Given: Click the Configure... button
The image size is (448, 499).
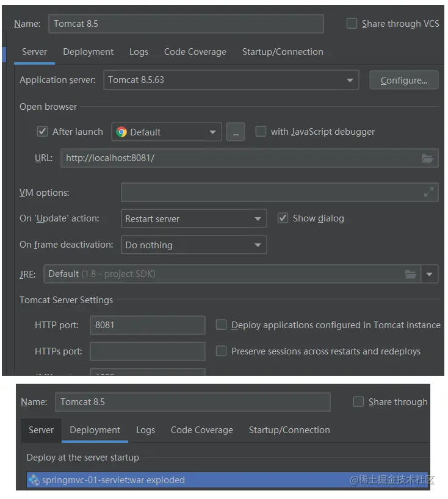Looking at the screenshot, I should [x=403, y=80].
